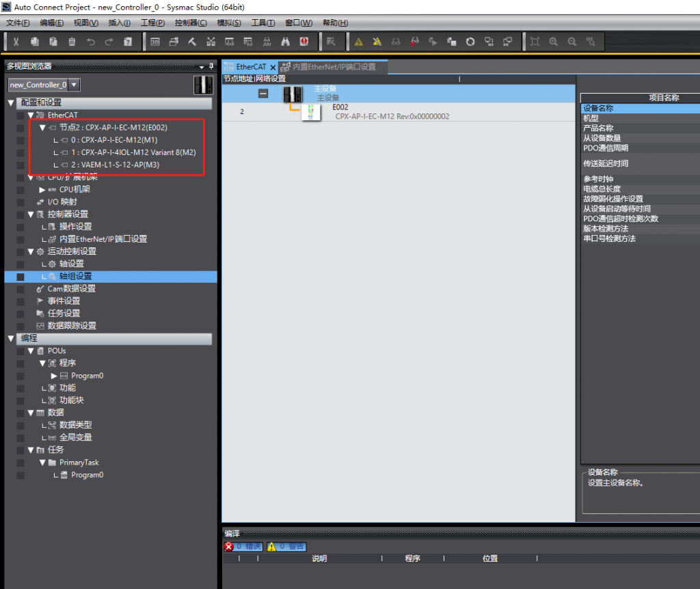Collapse the master device minus box
The height and width of the screenshot is (589, 700).
[263, 94]
